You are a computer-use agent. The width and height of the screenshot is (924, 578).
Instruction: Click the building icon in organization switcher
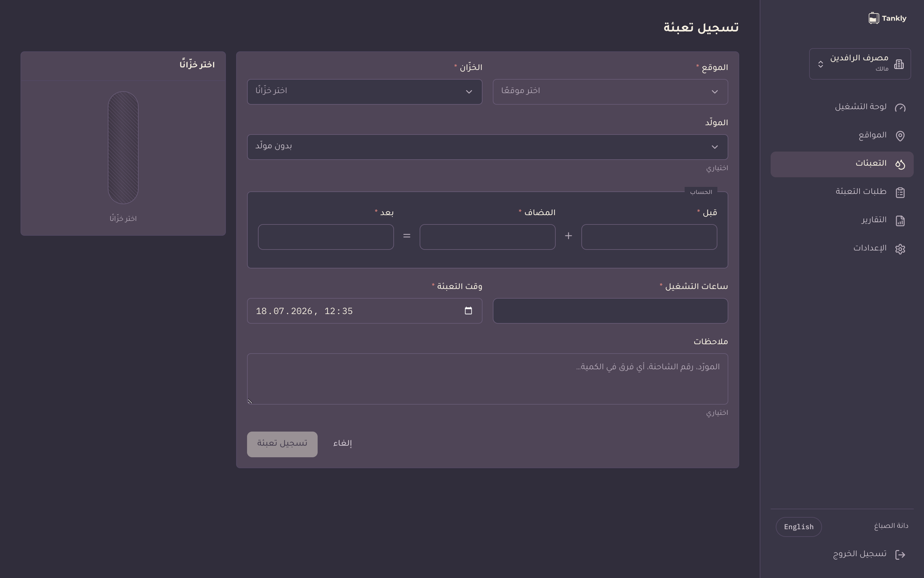coord(899,64)
